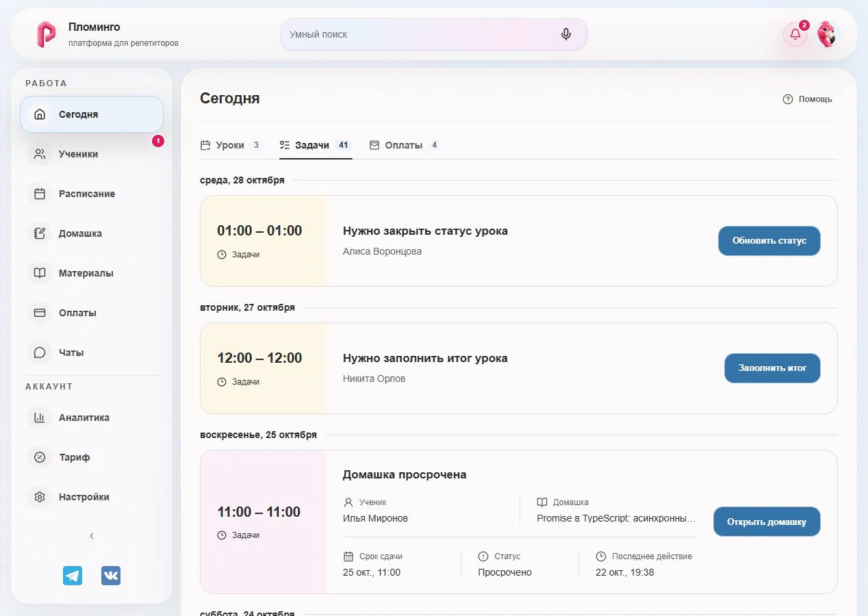Click the calendar icon on the Уроки tab
This screenshot has height=616, width=868.
click(x=205, y=145)
